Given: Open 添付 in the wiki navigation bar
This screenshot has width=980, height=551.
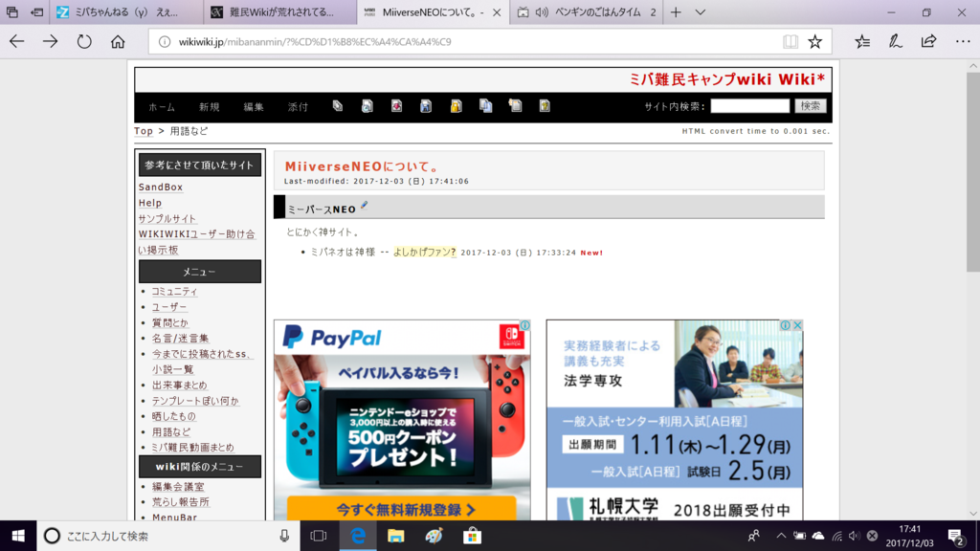Looking at the screenshot, I should pyautogui.click(x=299, y=107).
